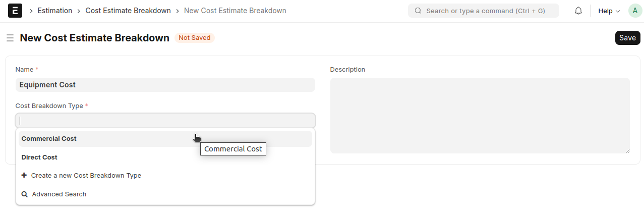This screenshot has height=212, width=644.
Task: Click the Not Saved status indicator
Action: click(194, 38)
